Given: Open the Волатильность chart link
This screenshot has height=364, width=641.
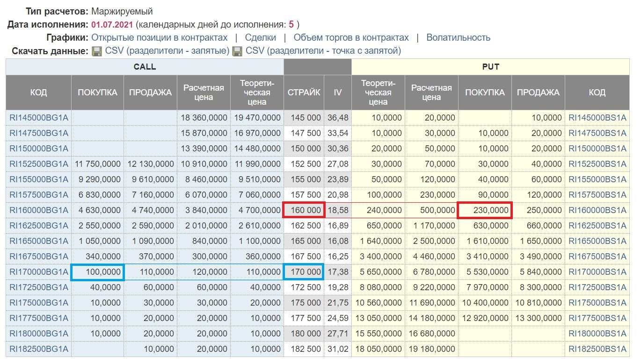Looking at the screenshot, I should tap(459, 37).
